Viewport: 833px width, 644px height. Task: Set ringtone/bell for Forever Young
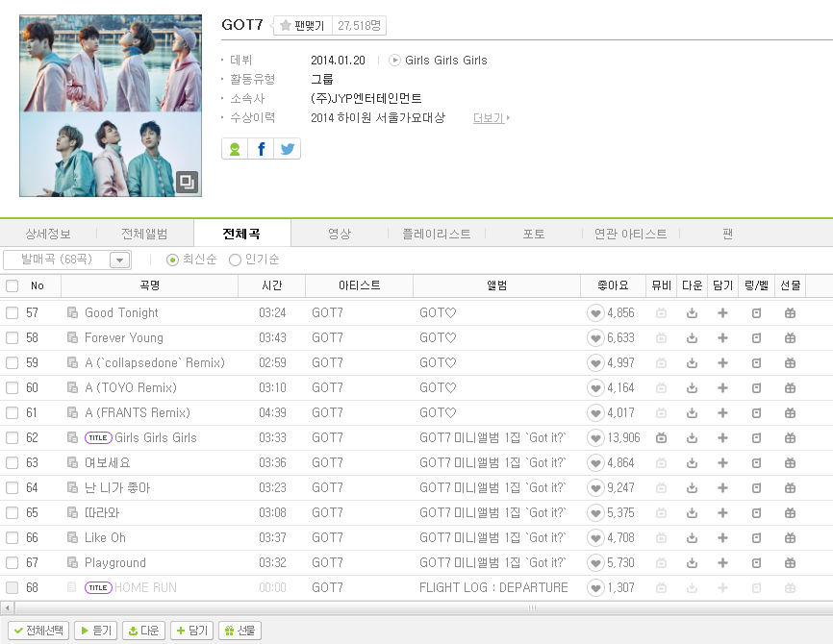coord(756,338)
